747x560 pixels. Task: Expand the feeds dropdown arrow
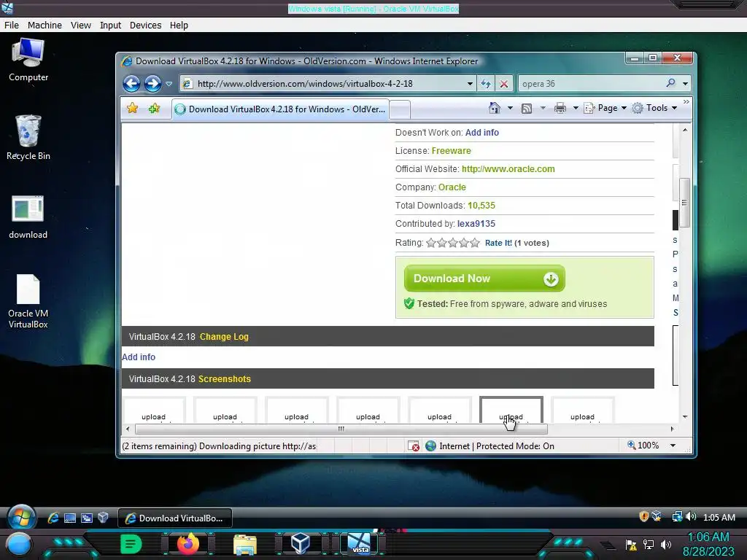(543, 108)
